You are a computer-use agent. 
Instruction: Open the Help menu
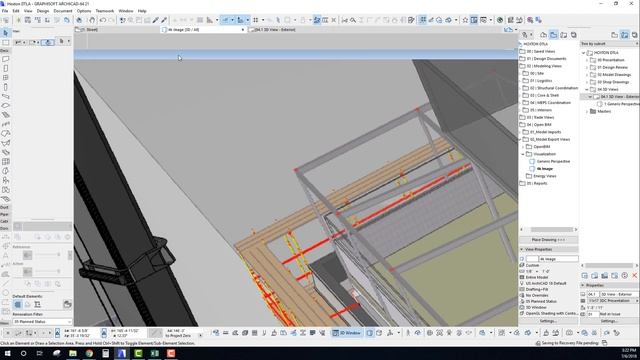(x=142, y=11)
